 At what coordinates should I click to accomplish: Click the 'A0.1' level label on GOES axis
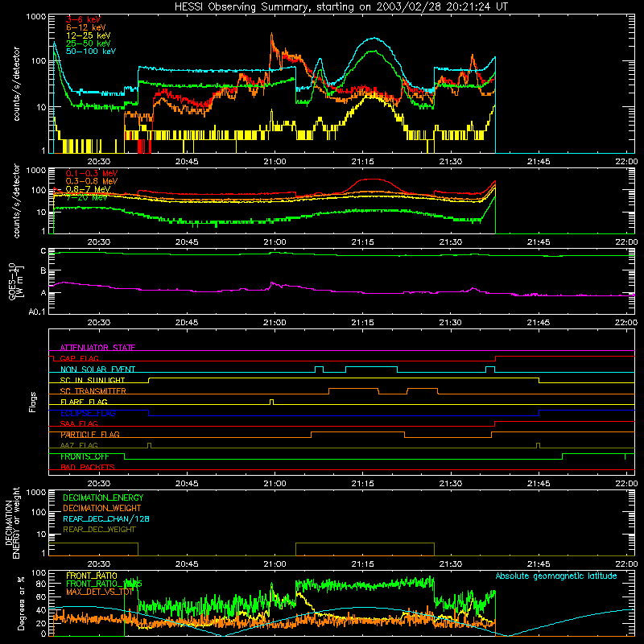[x=37, y=312]
